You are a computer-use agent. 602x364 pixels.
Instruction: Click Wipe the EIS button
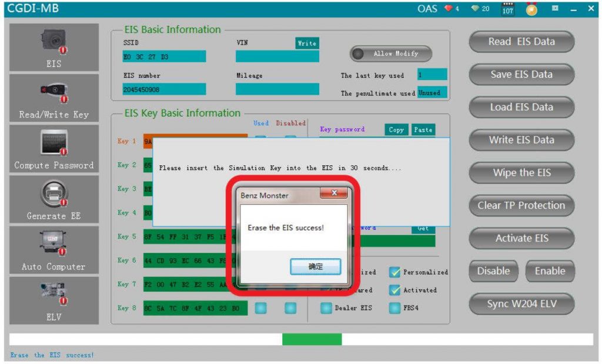tap(521, 173)
